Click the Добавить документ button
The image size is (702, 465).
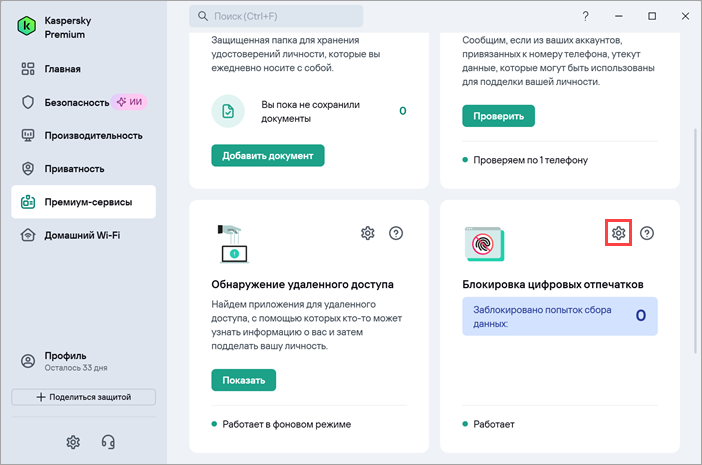(268, 155)
